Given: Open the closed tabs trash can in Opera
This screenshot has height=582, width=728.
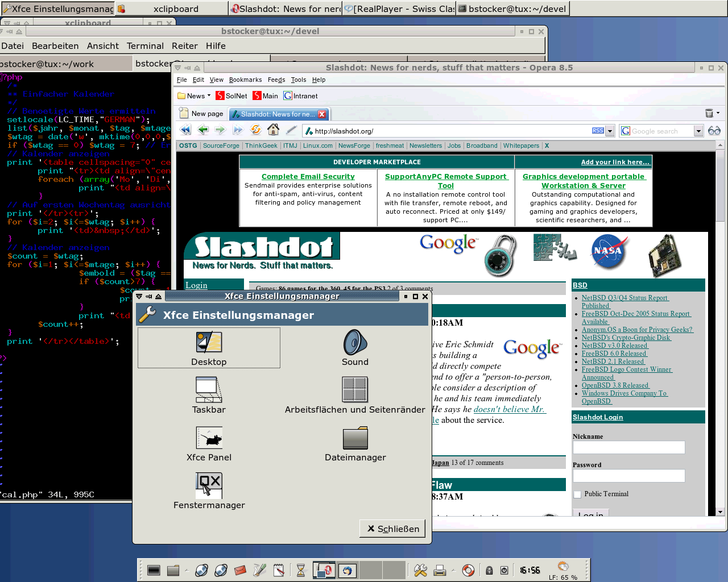Looking at the screenshot, I should [709, 113].
